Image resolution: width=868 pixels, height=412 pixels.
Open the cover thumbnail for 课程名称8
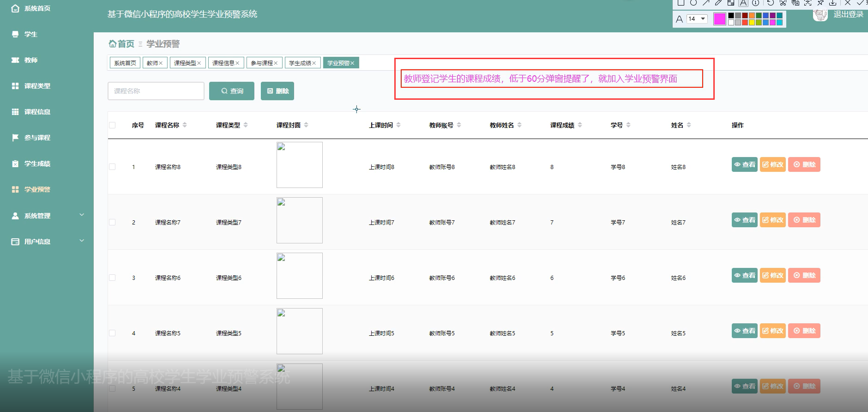pos(300,165)
